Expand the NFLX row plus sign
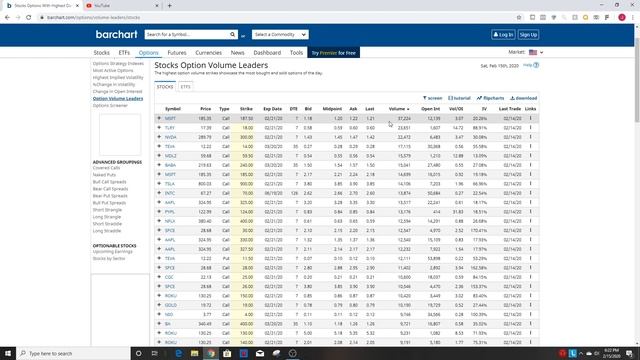Screen dimensions: 640x360 click(159, 221)
